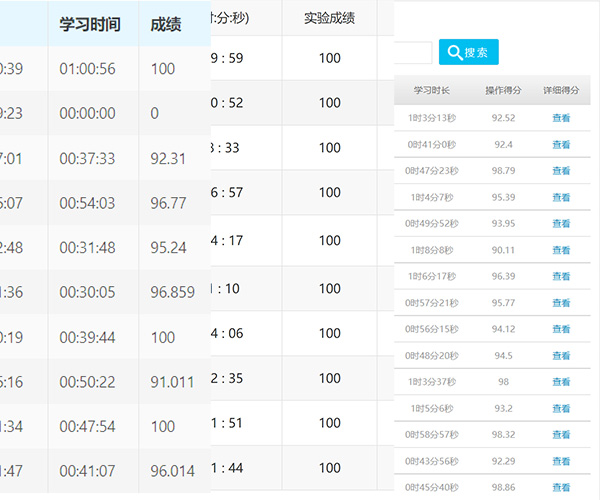Image resolution: width=600 pixels, height=500 pixels.
Task: Open 查看 for the 93.2 score row
Action: [x=561, y=408]
